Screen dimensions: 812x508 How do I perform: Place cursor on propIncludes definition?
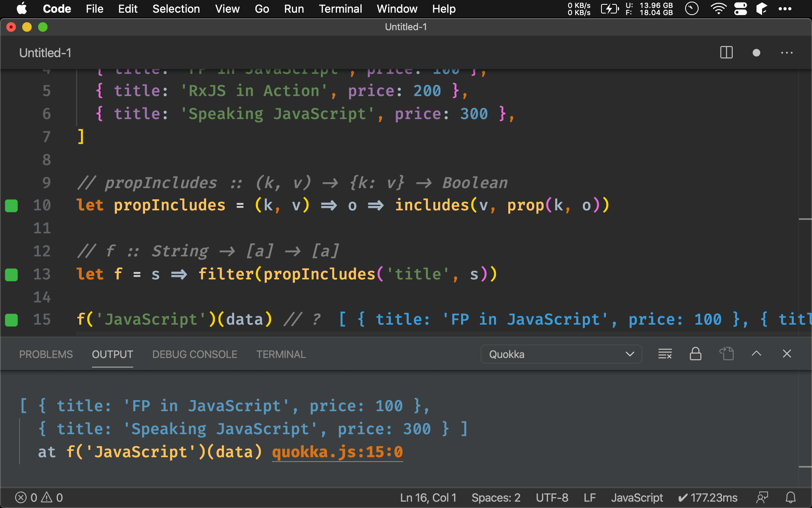pyautogui.click(x=170, y=206)
